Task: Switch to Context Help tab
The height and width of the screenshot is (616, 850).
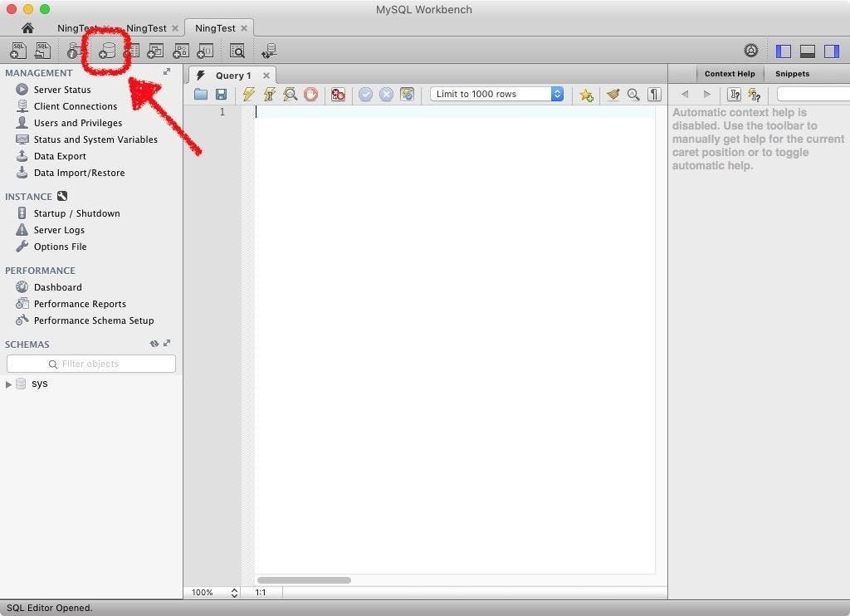Action: click(730, 74)
